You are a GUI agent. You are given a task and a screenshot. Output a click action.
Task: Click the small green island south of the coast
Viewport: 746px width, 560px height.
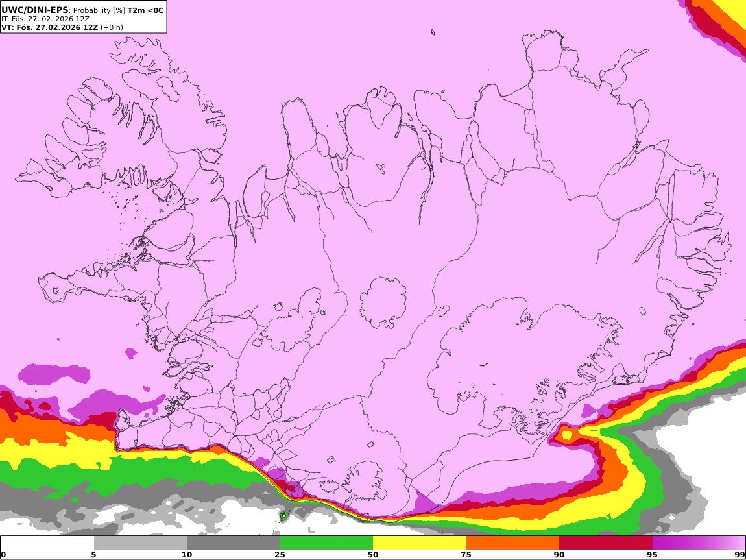pyautogui.click(x=284, y=515)
